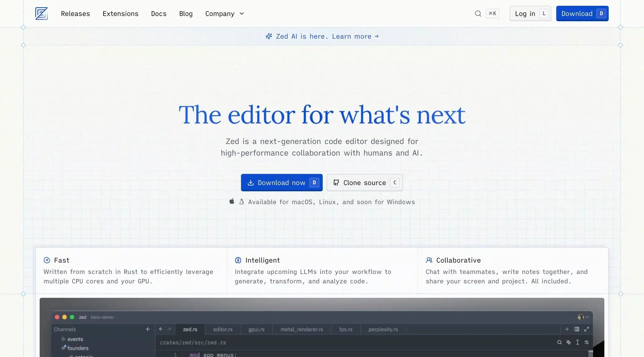Viewport: 644px width, 357px height.
Task: Switch to the perplexity.rs tab
Action: (383, 329)
